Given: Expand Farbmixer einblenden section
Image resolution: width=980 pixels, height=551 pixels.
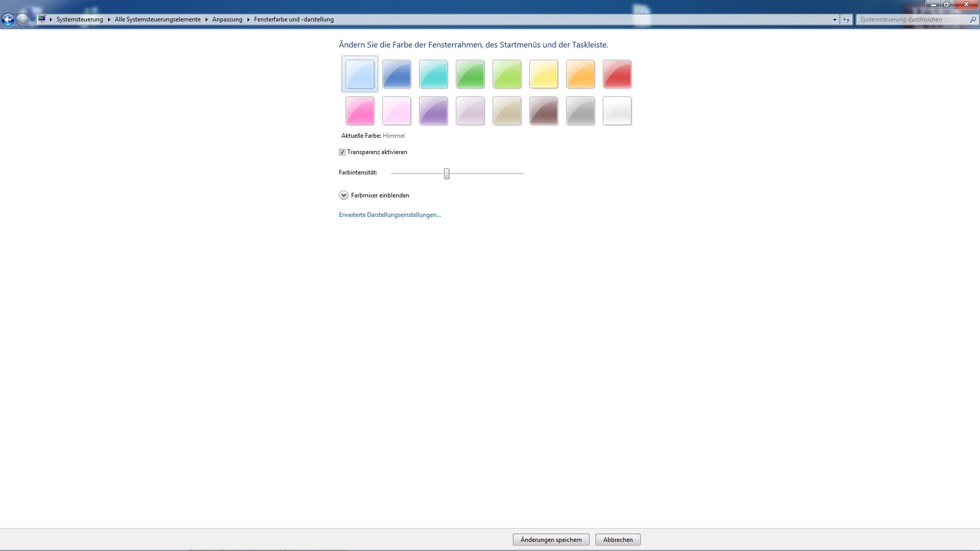Looking at the screenshot, I should pos(344,195).
